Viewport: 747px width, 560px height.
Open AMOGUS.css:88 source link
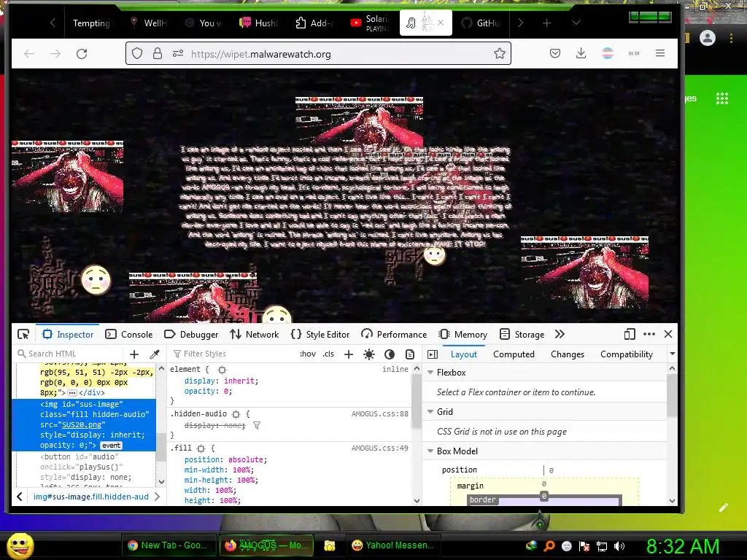[x=379, y=414]
